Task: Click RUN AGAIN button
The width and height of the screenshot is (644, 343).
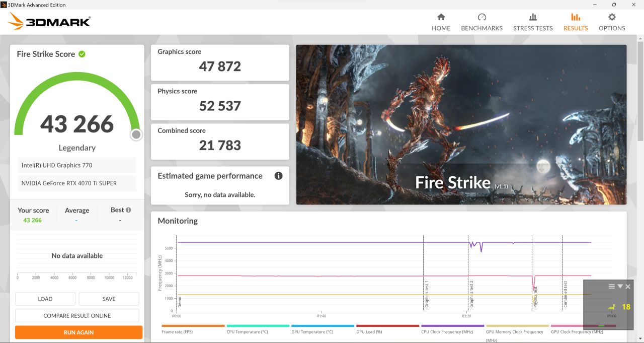Action: coord(78,332)
